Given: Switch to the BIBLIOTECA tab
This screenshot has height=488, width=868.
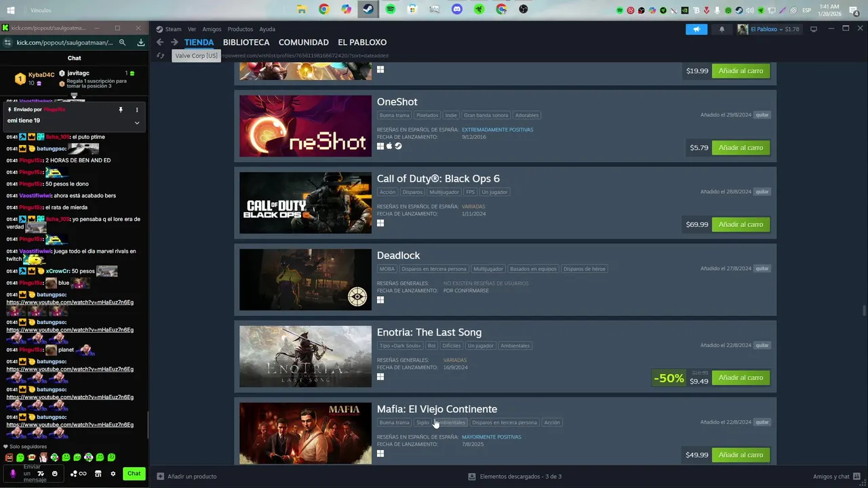Looking at the screenshot, I should [246, 42].
